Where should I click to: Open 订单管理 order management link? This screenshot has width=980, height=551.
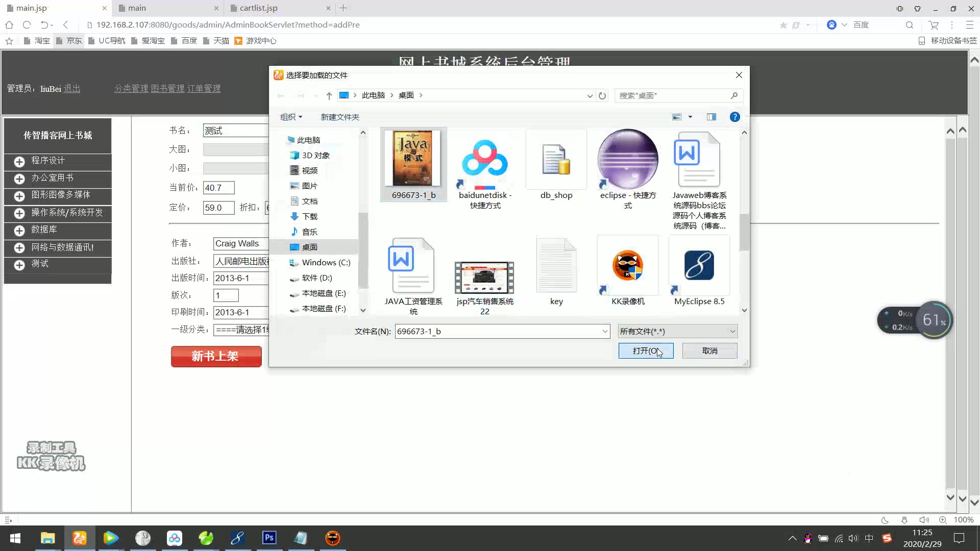tap(204, 89)
